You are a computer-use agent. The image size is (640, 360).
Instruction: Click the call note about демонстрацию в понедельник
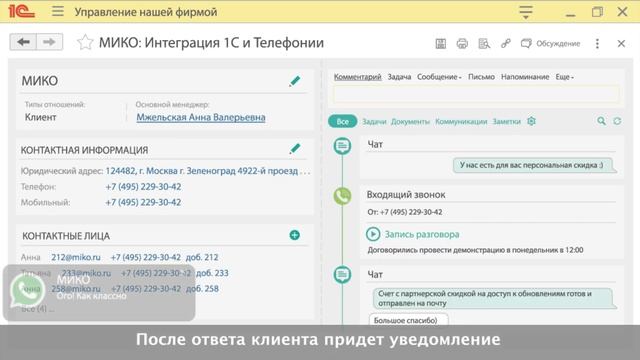pyautogui.click(x=476, y=250)
